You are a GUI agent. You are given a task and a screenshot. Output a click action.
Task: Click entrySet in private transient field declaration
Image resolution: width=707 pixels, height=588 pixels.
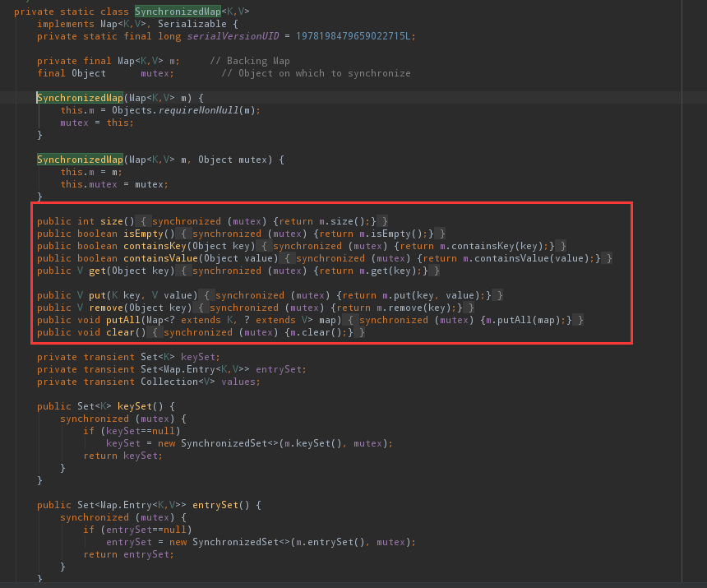278,369
